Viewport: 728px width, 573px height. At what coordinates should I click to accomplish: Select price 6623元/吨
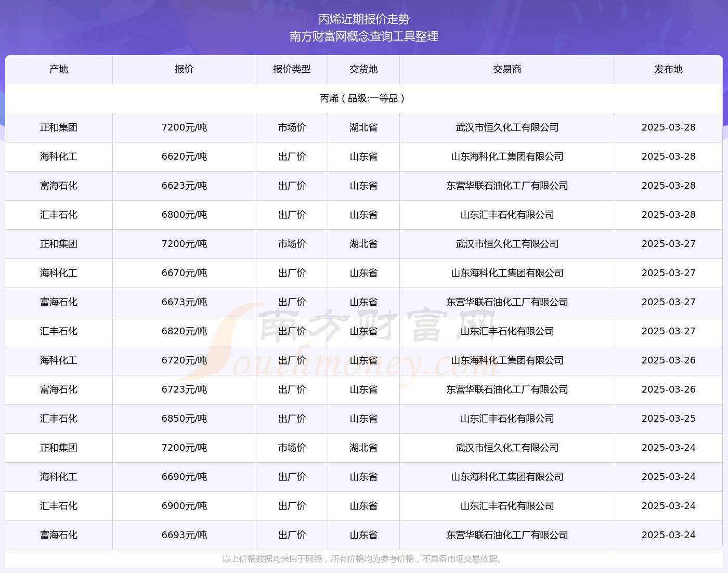click(x=184, y=186)
